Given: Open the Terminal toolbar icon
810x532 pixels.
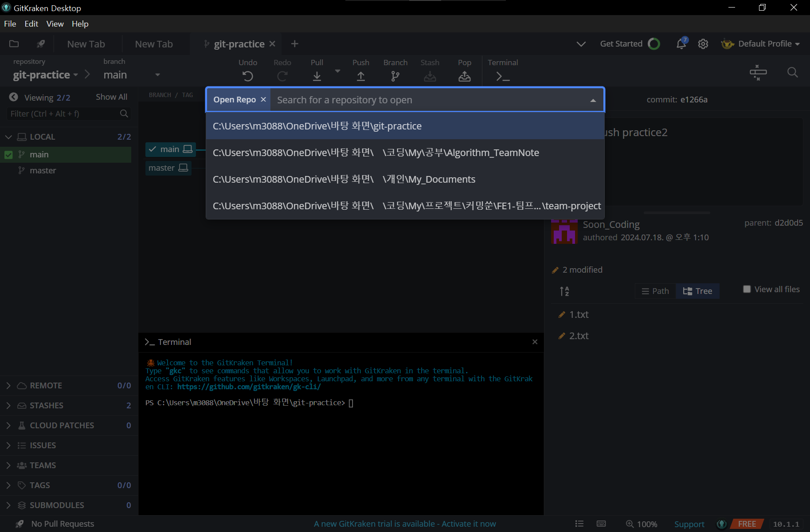Looking at the screenshot, I should point(503,76).
